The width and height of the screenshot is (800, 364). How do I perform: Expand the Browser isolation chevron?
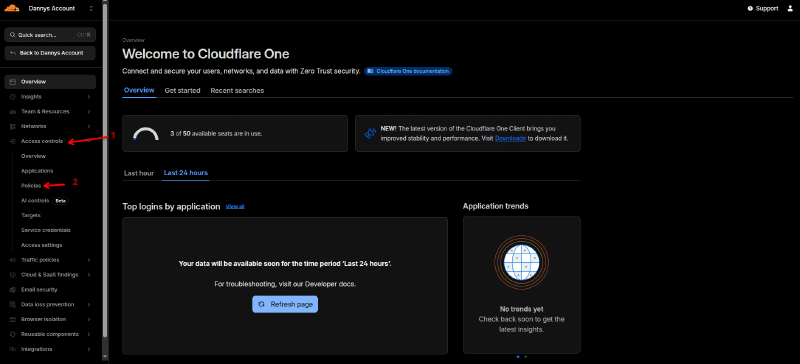89,319
